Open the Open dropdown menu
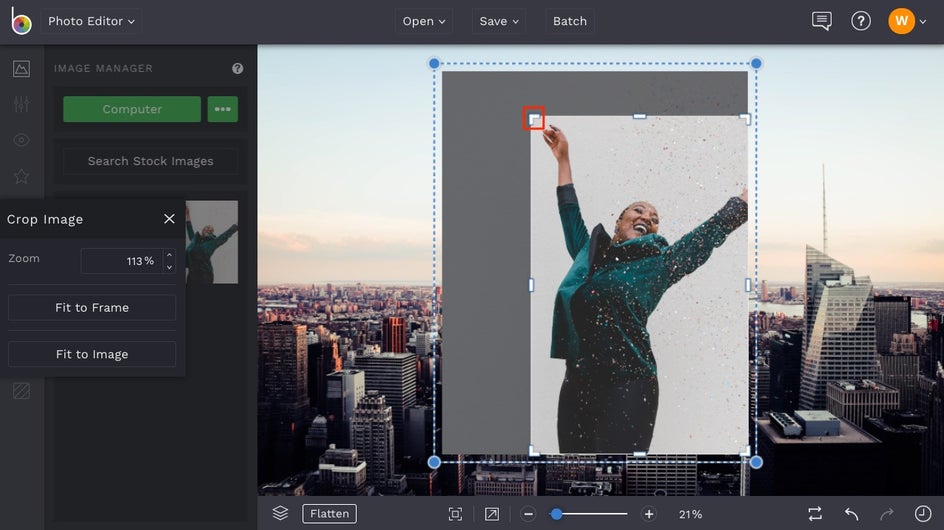This screenshot has width=944, height=530. point(424,21)
